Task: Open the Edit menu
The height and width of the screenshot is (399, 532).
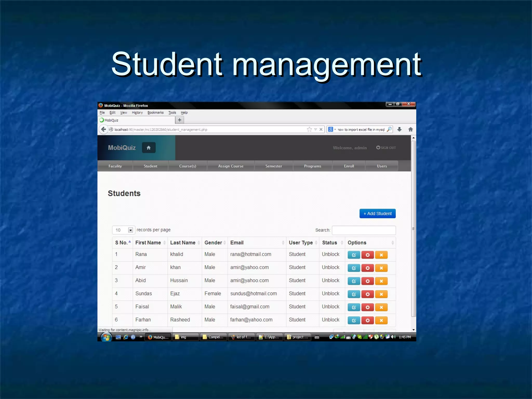Action: 112,112
